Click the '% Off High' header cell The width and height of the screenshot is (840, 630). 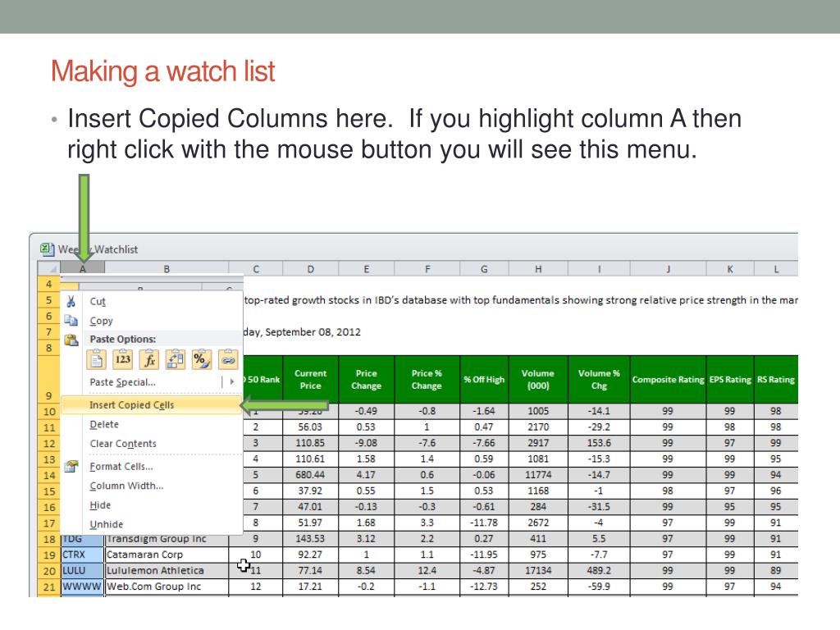(x=484, y=379)
